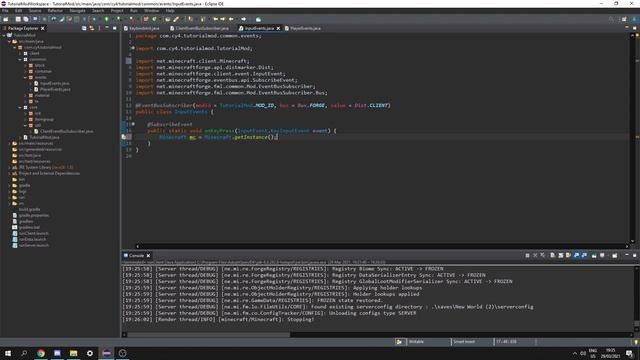Select PlayerEvents.java in Package Explorer
Screen dimensions: 640x360
point(55,89)
